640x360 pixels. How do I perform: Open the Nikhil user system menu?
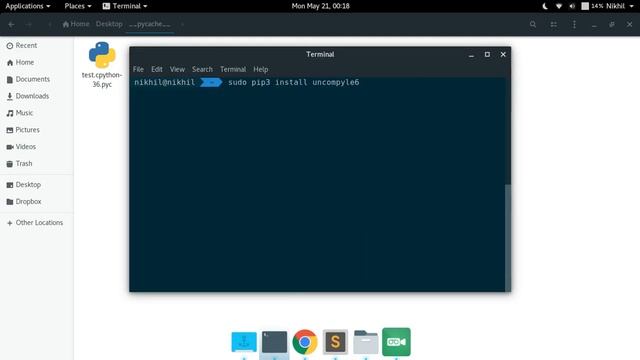point(620,6)
